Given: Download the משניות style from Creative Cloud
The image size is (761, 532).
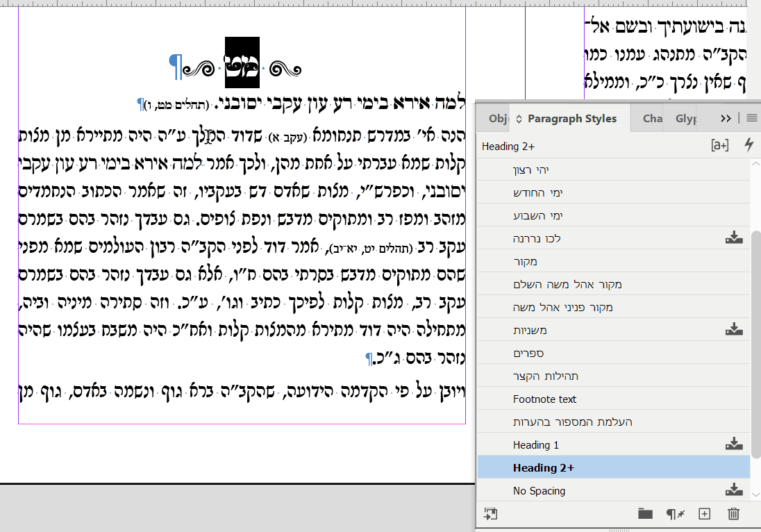Looking at the screenshot, I should [x=734, y=329].
